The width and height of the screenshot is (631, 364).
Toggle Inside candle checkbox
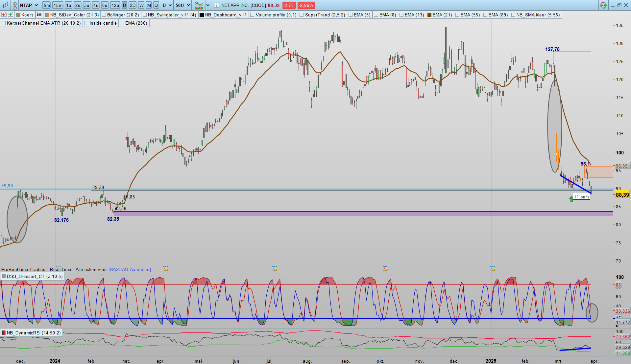coord(86,23)
